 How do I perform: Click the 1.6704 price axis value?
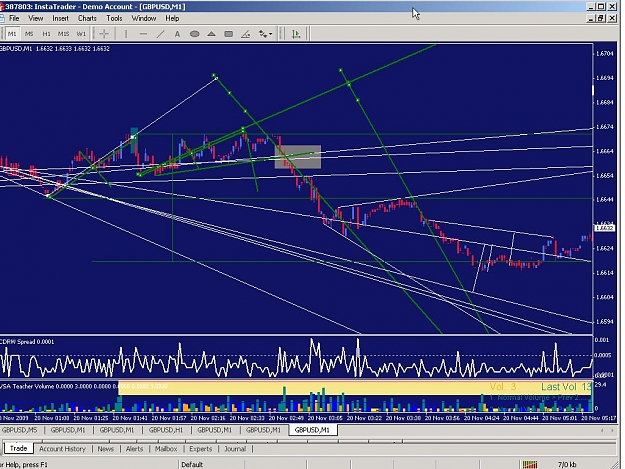click(x=605, y=54)
